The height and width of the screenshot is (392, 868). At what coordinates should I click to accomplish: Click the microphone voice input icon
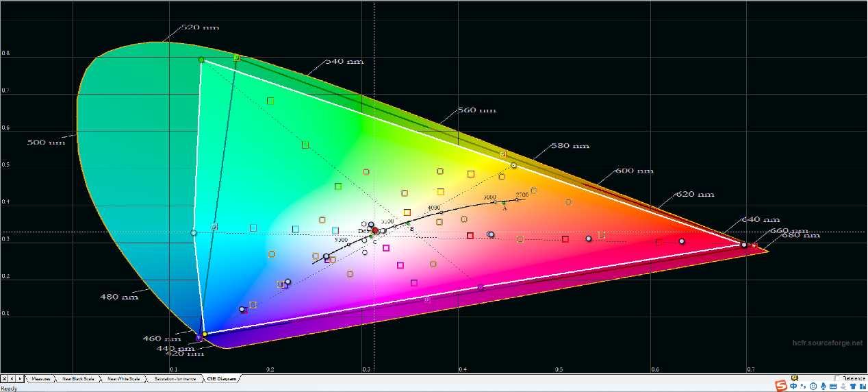point(824,386)
